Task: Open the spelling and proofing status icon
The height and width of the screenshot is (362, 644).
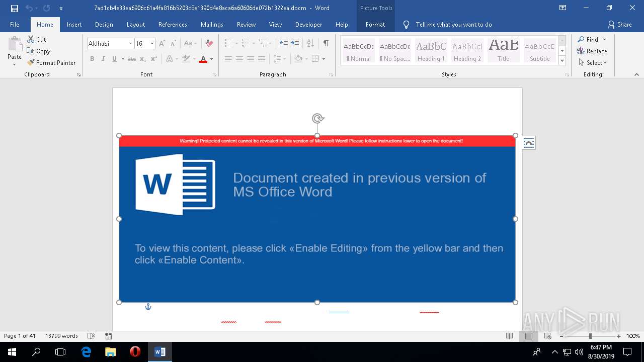Action: 91,336
